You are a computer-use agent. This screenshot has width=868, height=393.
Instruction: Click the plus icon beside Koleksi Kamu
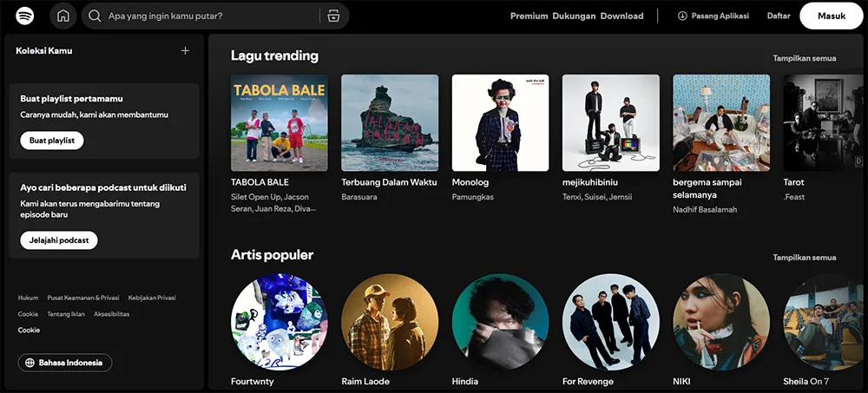point(185,51)
